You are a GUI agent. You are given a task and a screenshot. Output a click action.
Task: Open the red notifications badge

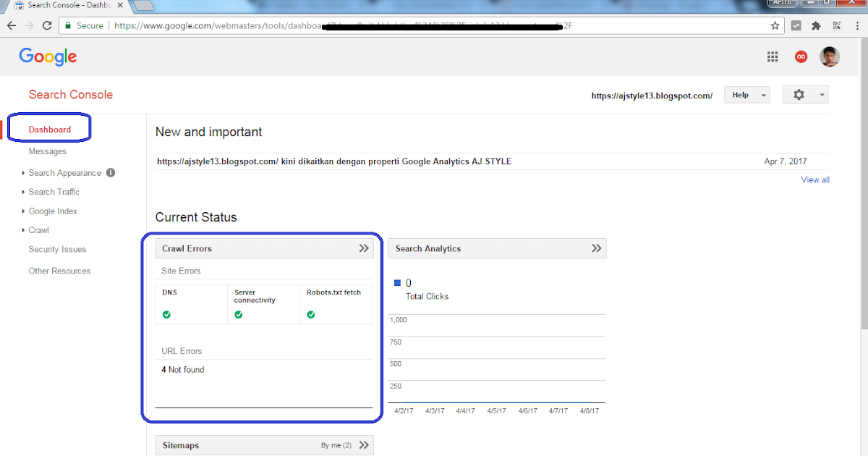(801, 56)
